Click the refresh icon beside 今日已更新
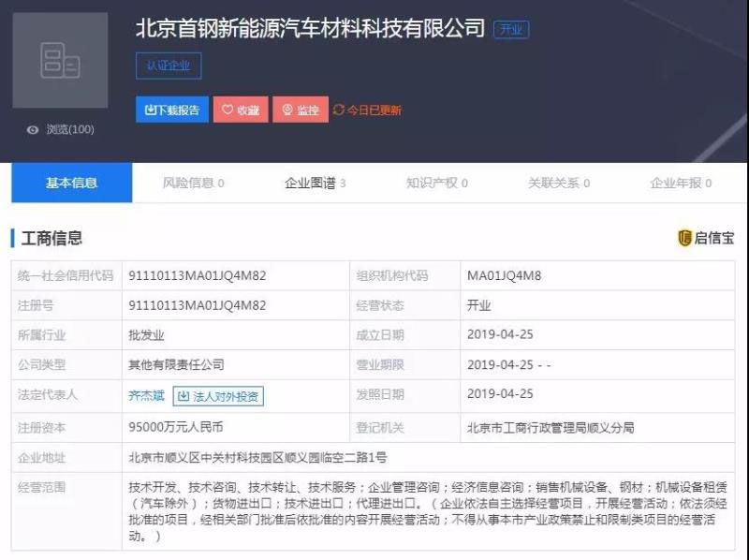749x560 pixels. coord(339,111)
